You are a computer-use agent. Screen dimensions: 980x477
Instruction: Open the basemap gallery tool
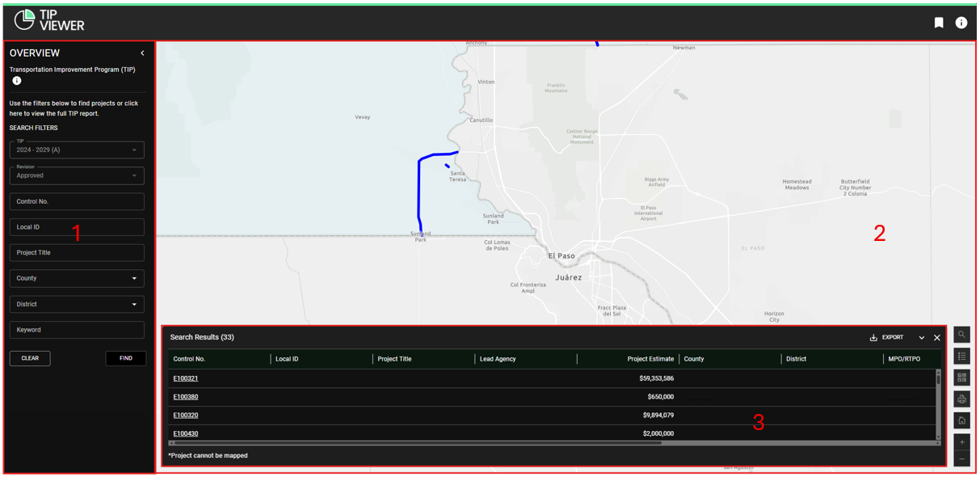[961, 378]
